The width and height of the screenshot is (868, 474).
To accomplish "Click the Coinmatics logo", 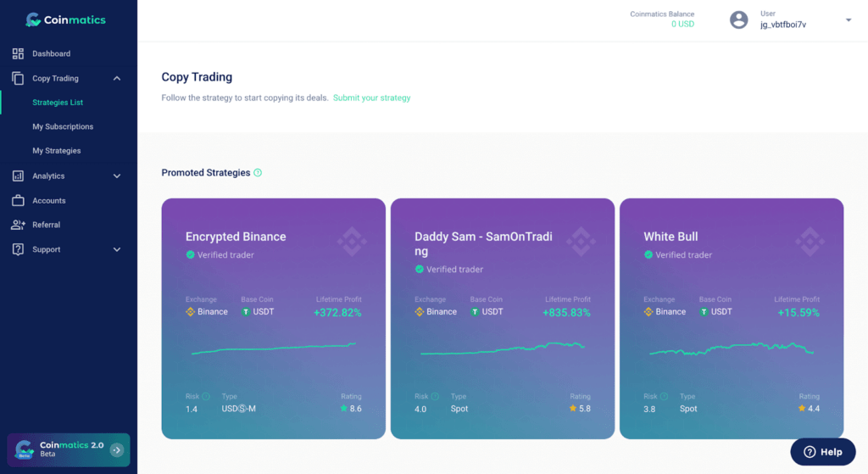I will (65, 20).
